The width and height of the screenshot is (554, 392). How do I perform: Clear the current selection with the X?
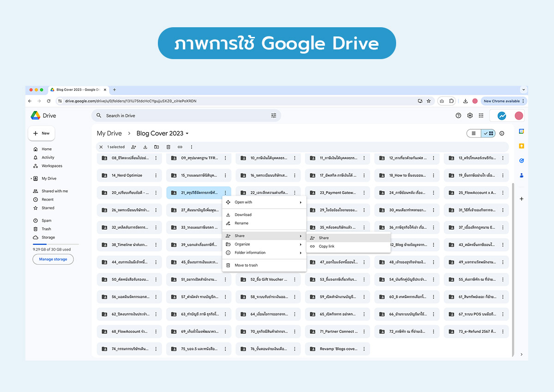[x=101, y=147]
